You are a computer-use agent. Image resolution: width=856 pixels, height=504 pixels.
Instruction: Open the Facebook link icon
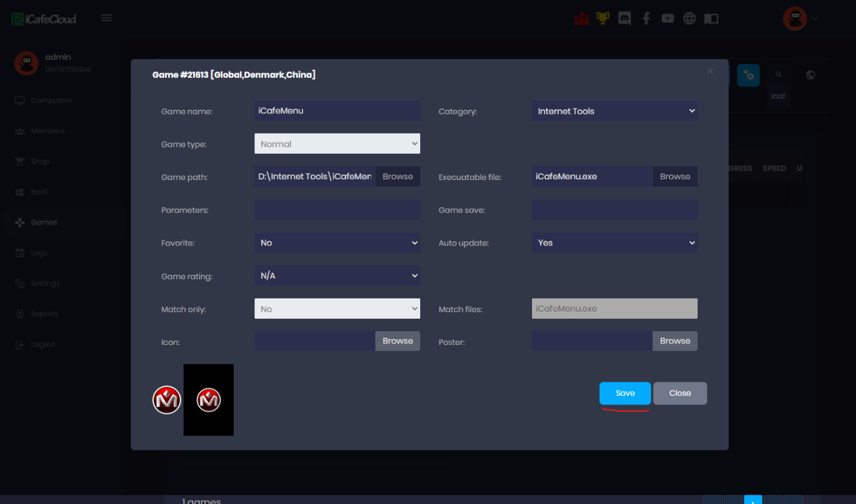pos(646,18)
